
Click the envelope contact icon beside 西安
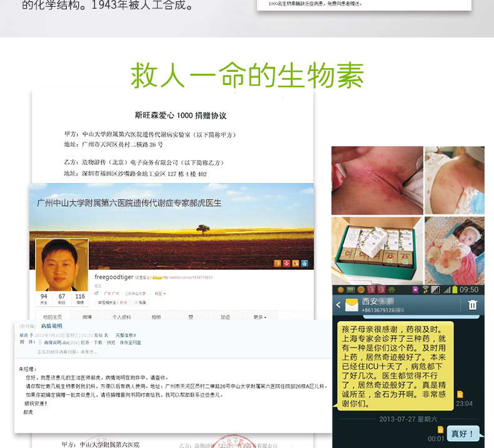pyautogui.click(x=350, y=305)
